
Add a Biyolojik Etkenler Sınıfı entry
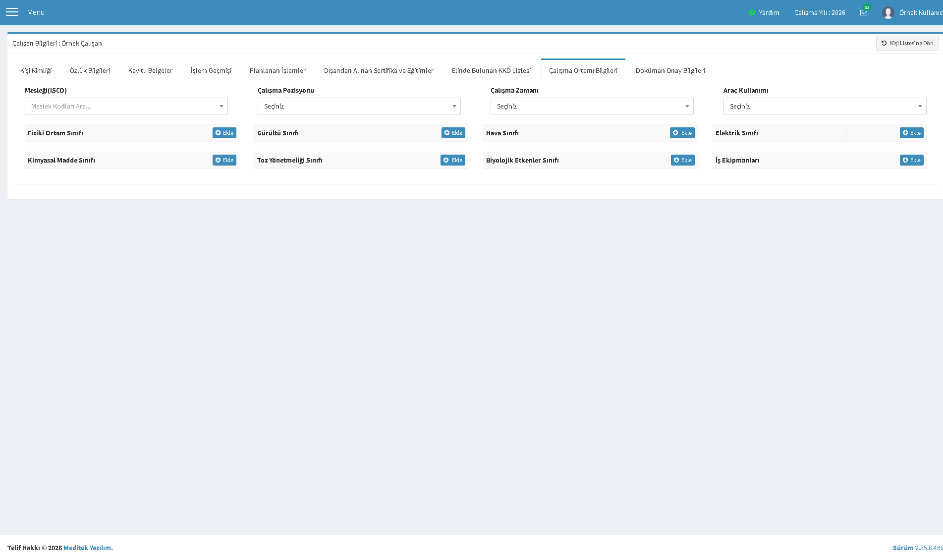click(x=683, y=160)
